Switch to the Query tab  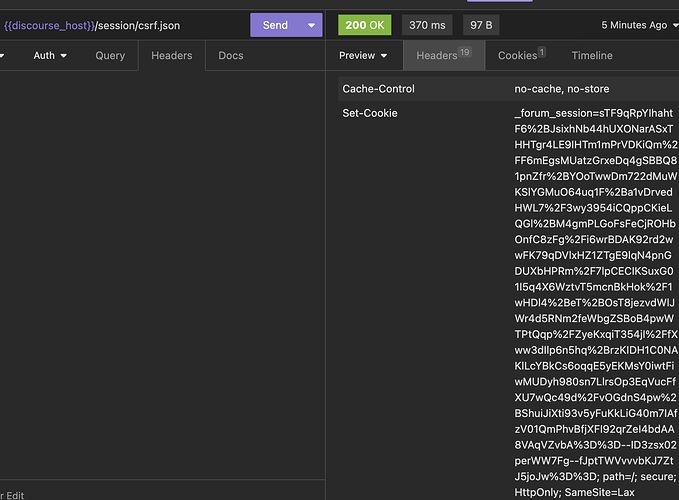point(110,55)
